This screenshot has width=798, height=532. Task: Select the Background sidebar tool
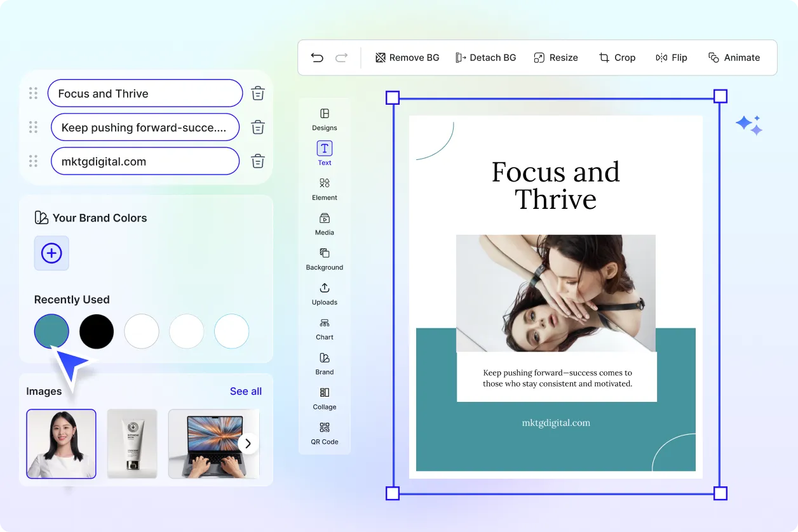click(x=325, y=258)
